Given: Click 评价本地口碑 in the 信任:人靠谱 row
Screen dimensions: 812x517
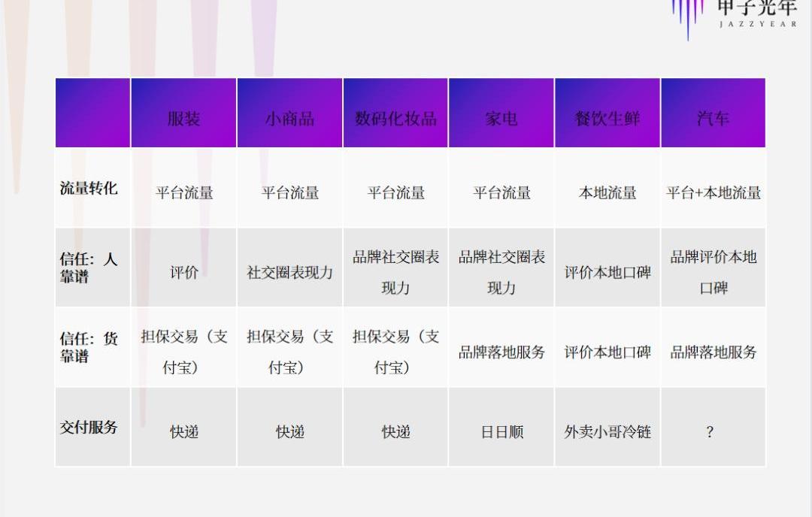Looking at the screenshot, I should pos(607,272).
